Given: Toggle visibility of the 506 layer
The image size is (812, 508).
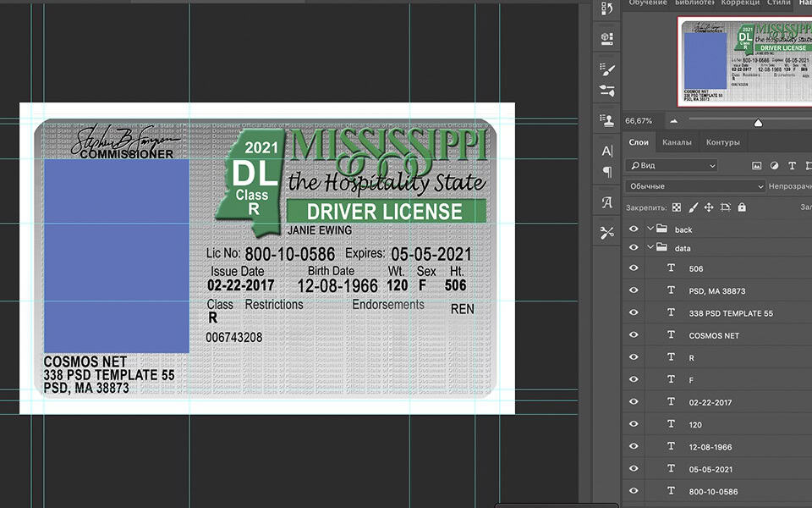Looking at the screenshot, I should (x=634, y=268).
